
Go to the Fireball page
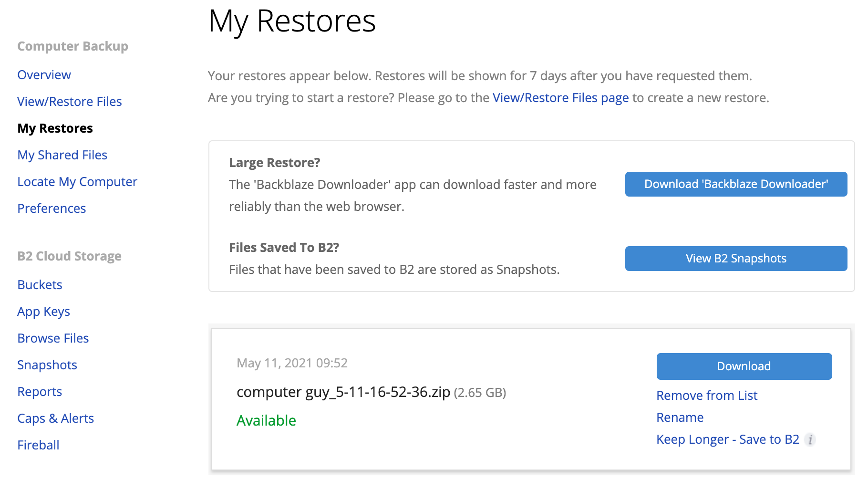pos(38,445)
